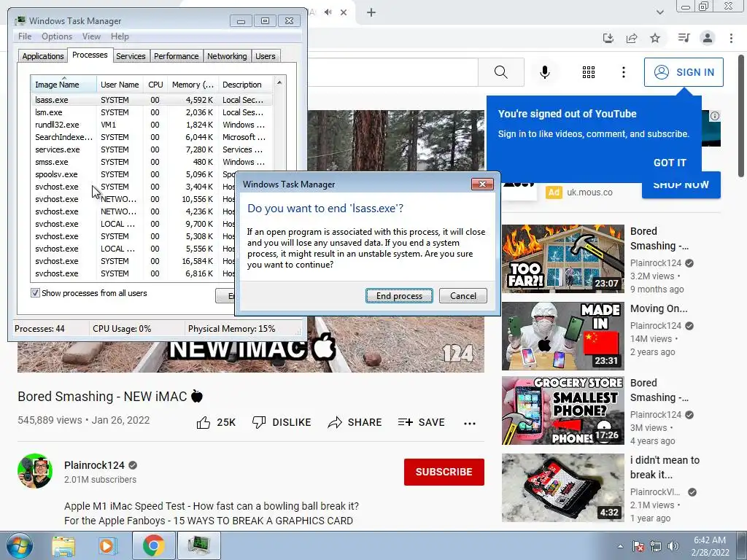Click the YouTube search input field
This screenshot has height=560, width=747.
click(x=392, y=72)
